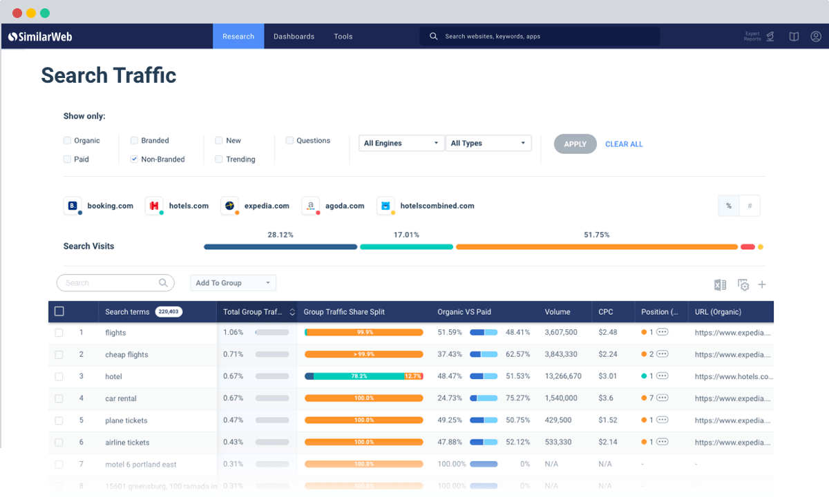
Task: Click the URL (Organic) column header
Action: pyautogui.click(x=718, y=312)
